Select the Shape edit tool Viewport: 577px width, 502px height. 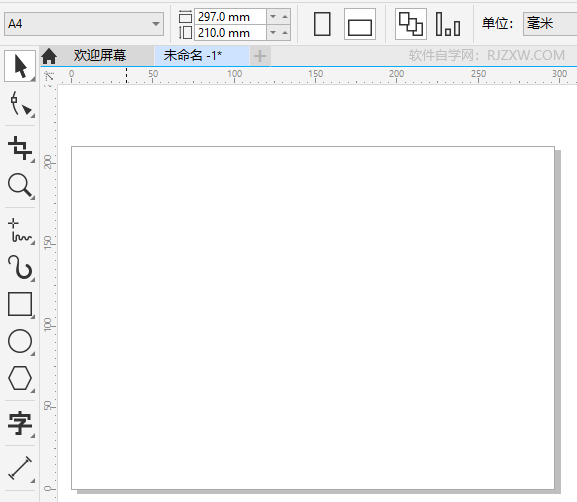20,105
